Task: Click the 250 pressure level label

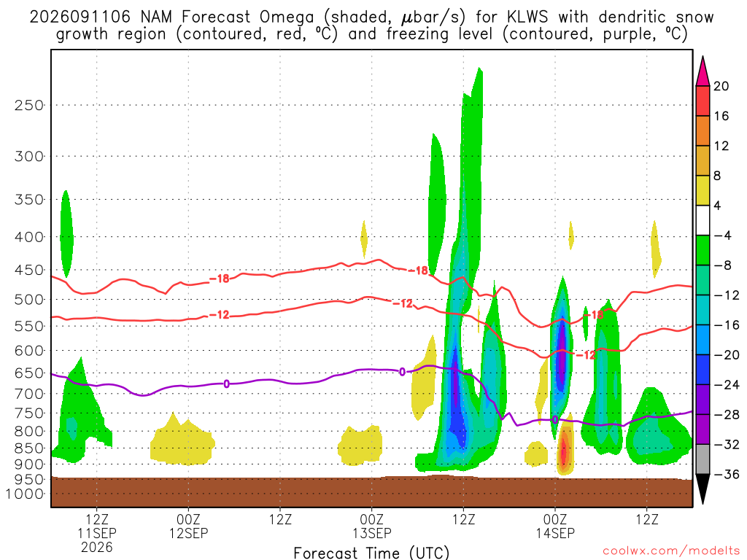Action: (29, 105)
